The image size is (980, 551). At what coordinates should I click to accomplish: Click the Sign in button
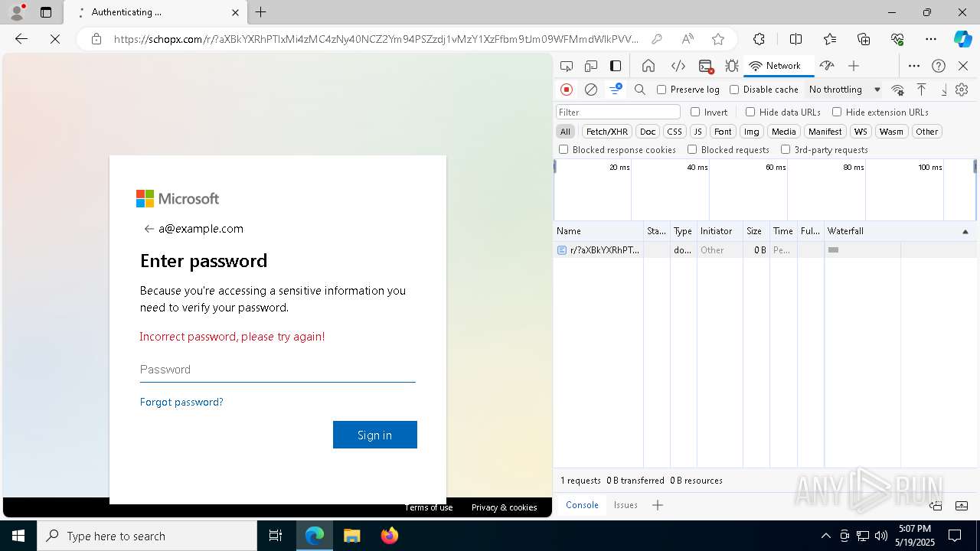coord(375,435)
